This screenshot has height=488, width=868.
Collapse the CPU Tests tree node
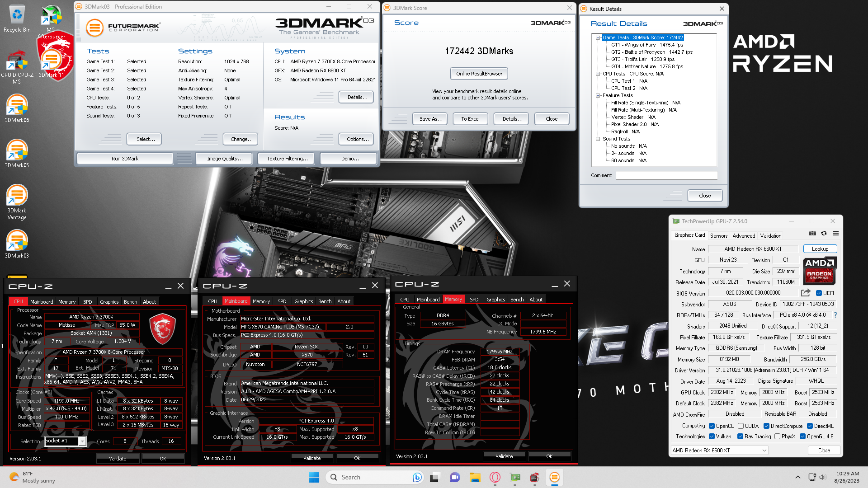pyautogui.click(x=598, y=74)
